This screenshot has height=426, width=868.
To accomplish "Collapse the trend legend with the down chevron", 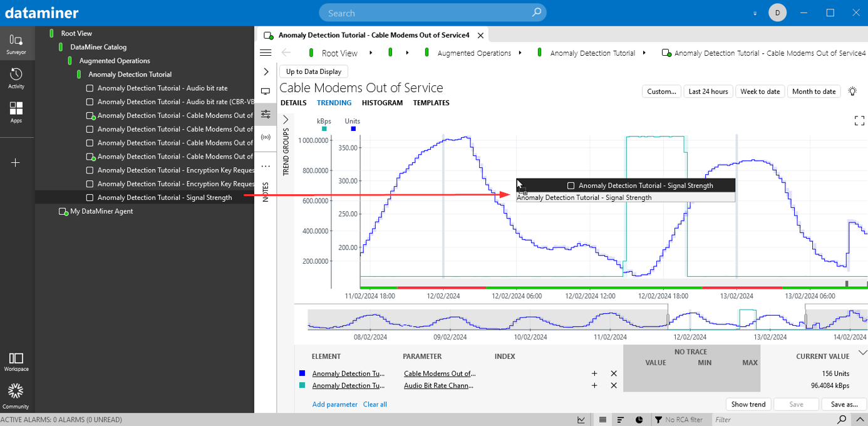I will pyautogui.click(x=862, y=353).
